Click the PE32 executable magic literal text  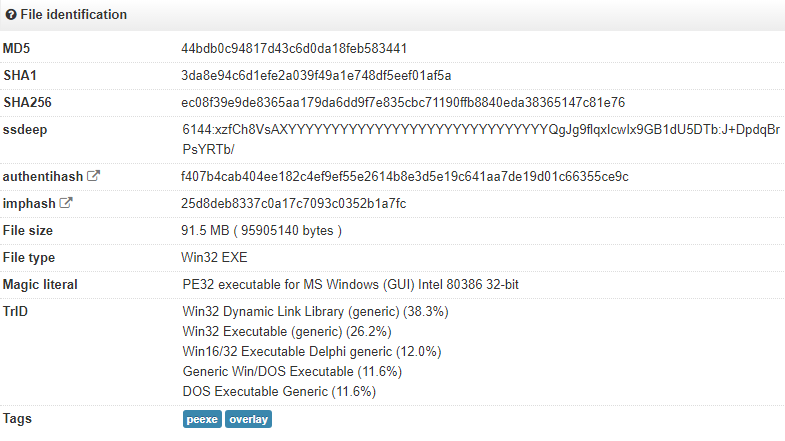tap(350, 285)
